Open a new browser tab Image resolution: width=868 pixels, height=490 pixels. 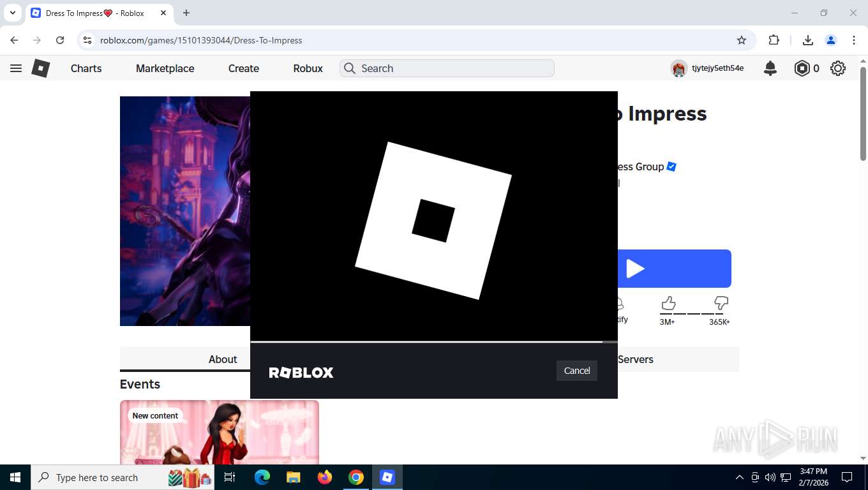[186, 13]
